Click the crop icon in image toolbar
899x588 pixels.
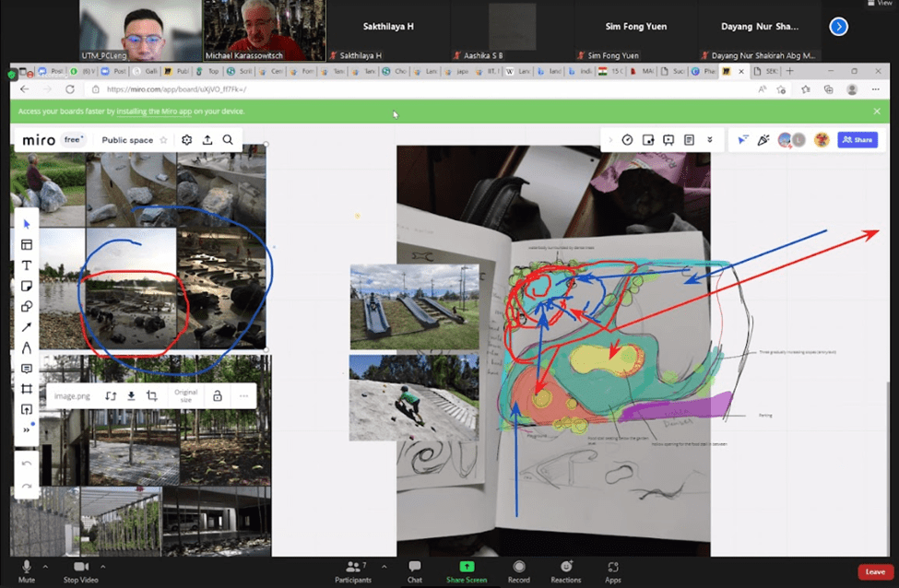pyautogui.click(x=151, y=396)
